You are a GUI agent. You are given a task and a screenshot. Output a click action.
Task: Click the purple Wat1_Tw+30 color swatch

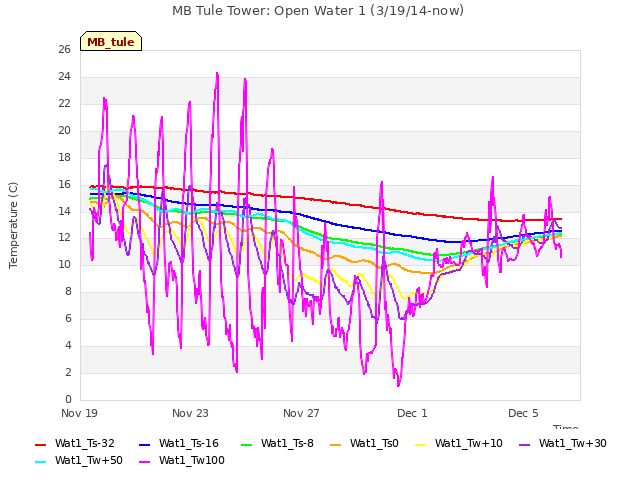click(x=525, y=444)
